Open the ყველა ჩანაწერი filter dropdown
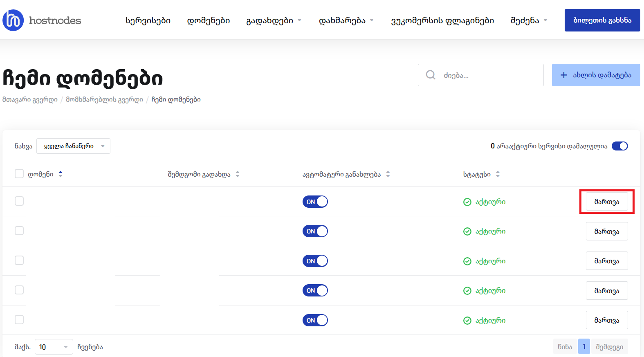644x357 pixels. pyautogui.click(x=73, y=146)
